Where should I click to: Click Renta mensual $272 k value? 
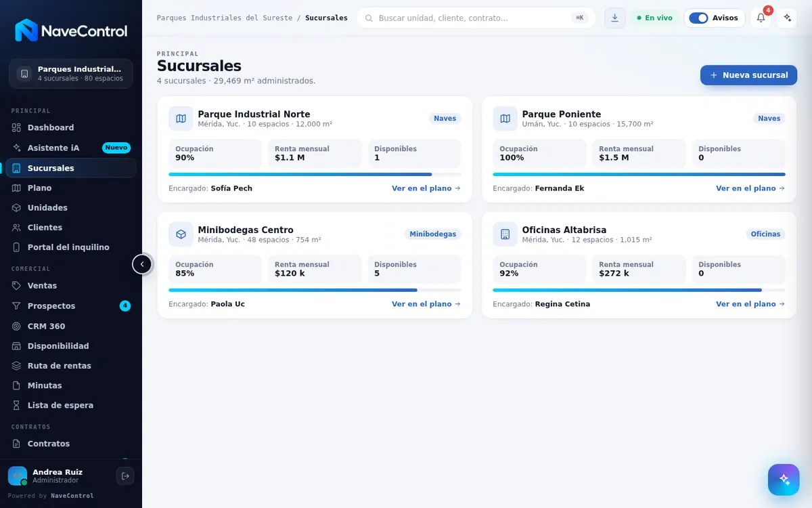[614, 274]
